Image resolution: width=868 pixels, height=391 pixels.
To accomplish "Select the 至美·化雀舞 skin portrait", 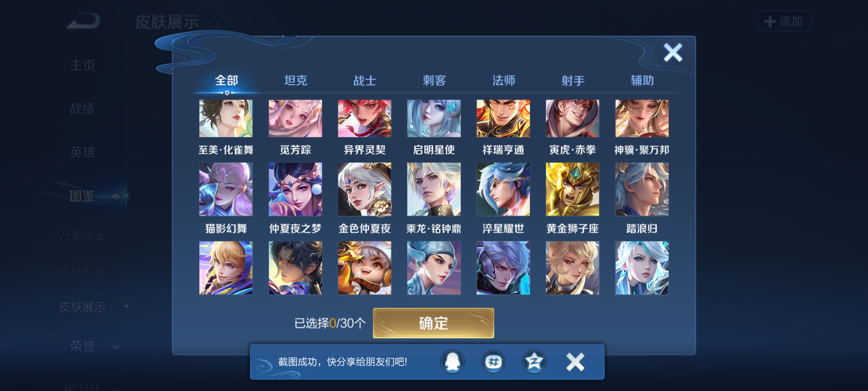I will (x=226, y=118).
